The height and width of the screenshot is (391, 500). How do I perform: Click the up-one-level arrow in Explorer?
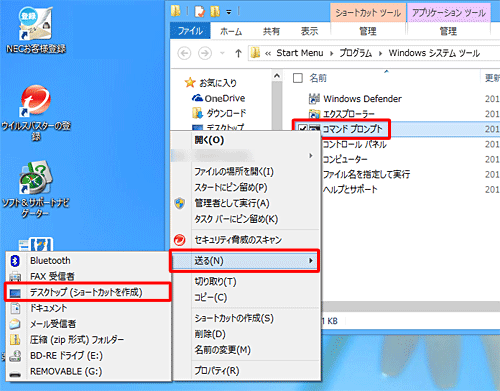pyautogui.click(x=238, y=53)
